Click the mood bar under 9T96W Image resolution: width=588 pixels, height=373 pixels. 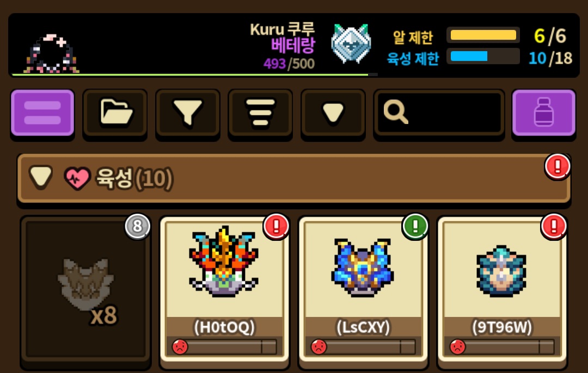coord(502,347)
